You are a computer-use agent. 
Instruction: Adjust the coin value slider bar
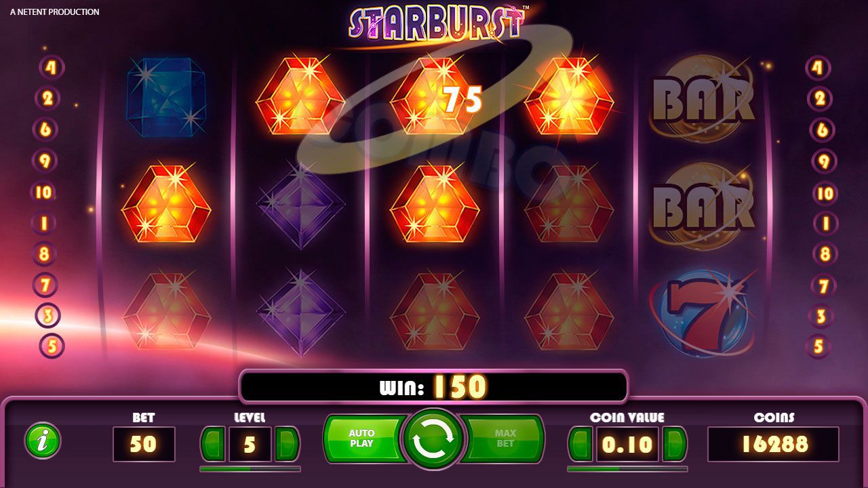pyautogui.click(x=627, y=468)
